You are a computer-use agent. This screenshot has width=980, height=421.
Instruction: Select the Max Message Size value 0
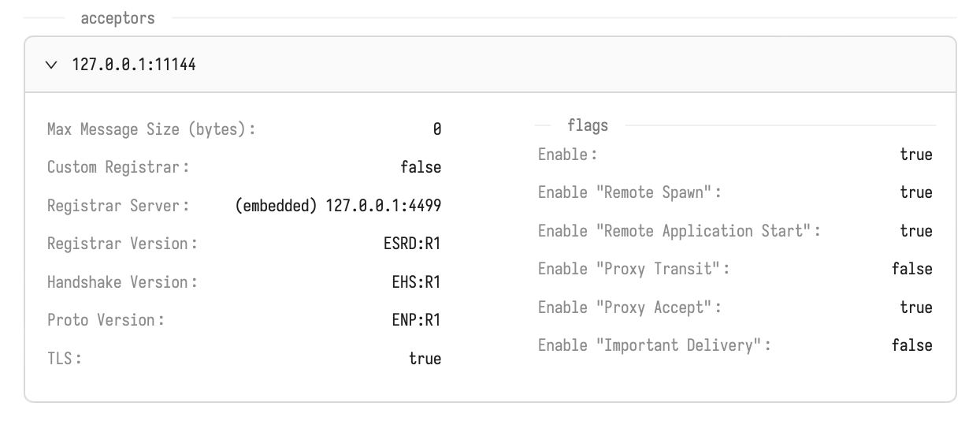437,129
